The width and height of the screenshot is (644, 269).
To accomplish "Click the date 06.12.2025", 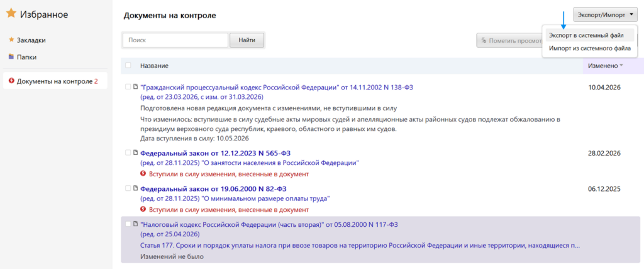I will (x=604, y=189).
